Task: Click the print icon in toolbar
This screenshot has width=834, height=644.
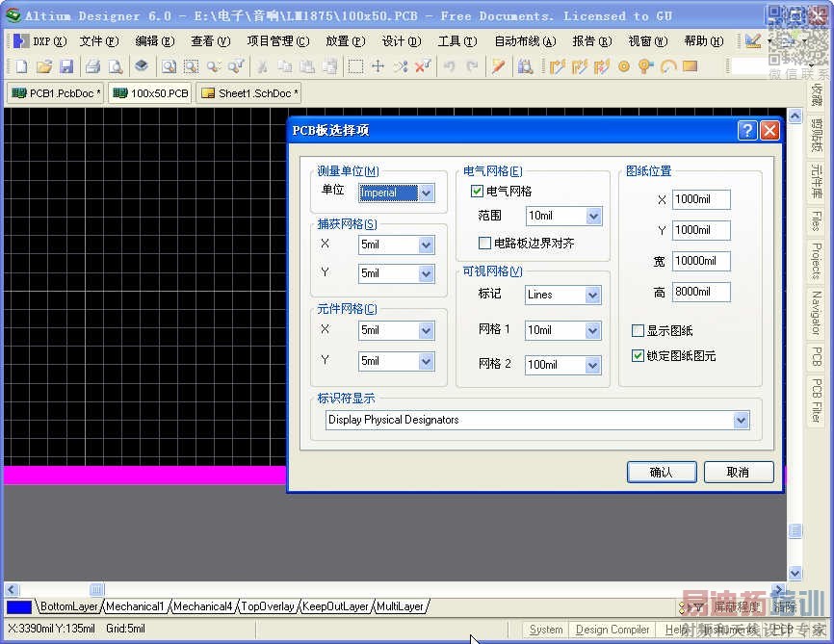Action: pyautogui.click(x=92, y=66)
